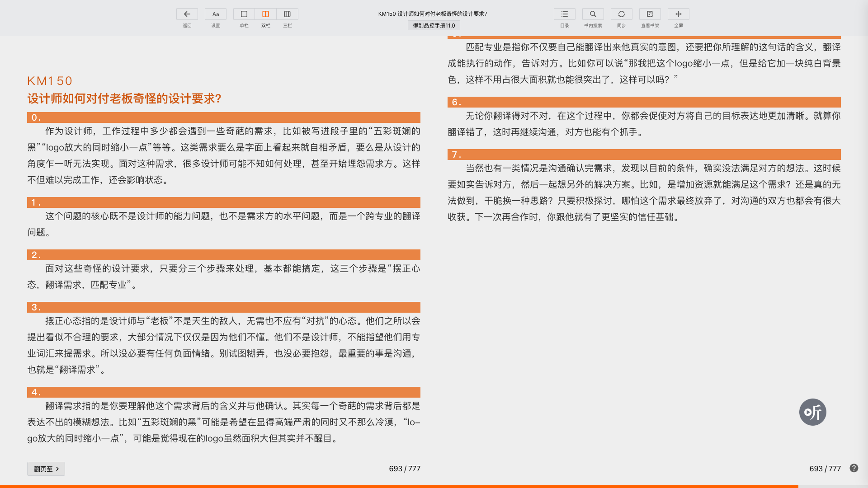Click the help question mark icon
Image resolution: width=868 pixels, height=488 pixels.
[854, 468]
